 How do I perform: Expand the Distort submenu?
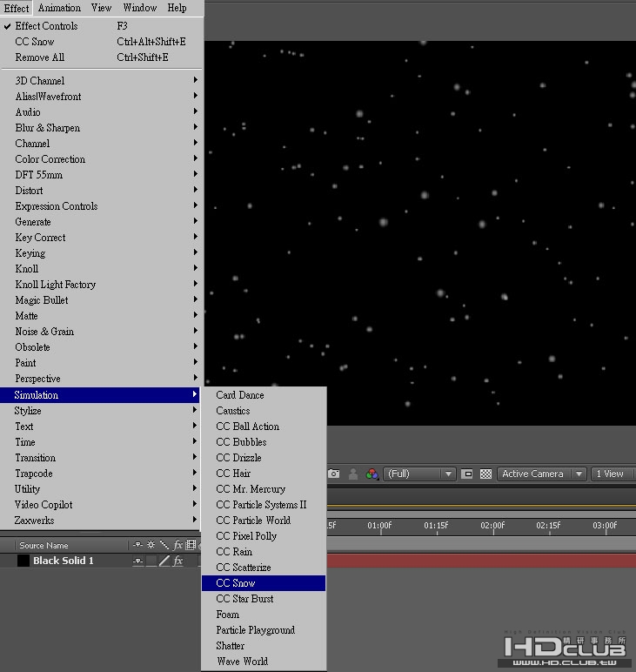(x=102, y=191)
